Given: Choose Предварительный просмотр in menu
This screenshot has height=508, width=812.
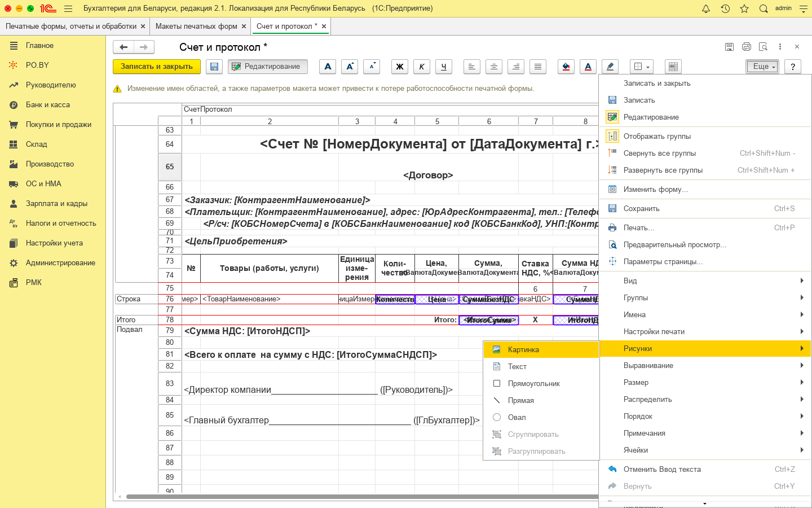Looking at the screenshot, I should click(705, 244).
